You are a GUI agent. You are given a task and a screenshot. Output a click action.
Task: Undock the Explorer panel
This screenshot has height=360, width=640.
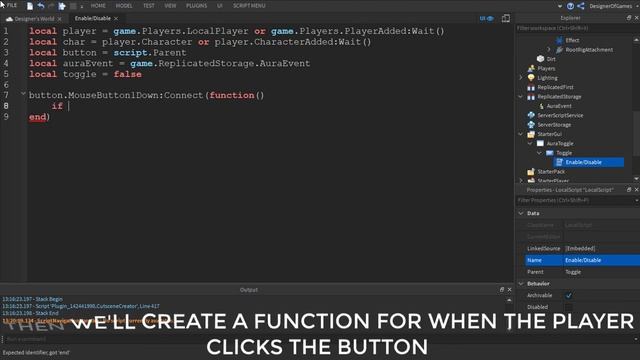pyautogui.click(x=629, y=18)
